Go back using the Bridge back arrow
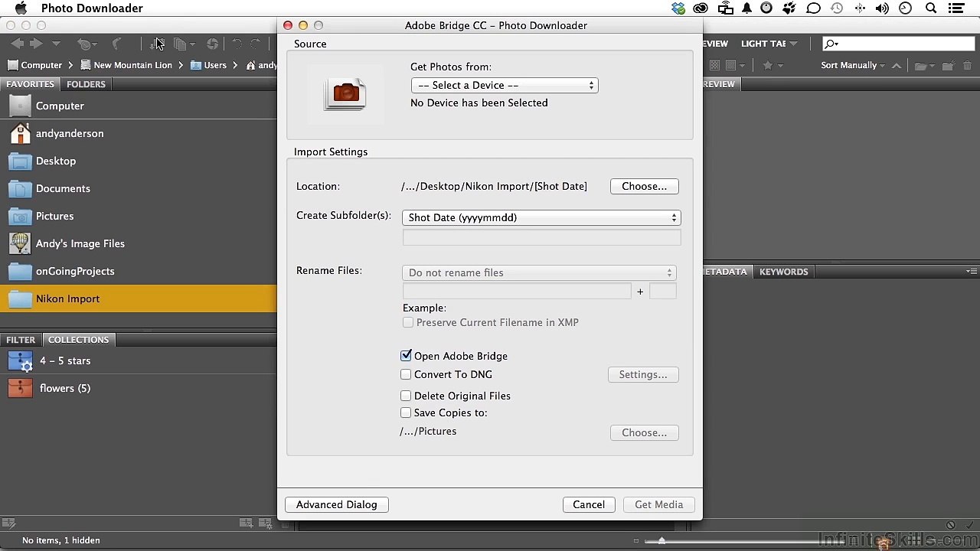Image resolution: width=980 pixels, height=551 pixels. click(x=17, y=44)
